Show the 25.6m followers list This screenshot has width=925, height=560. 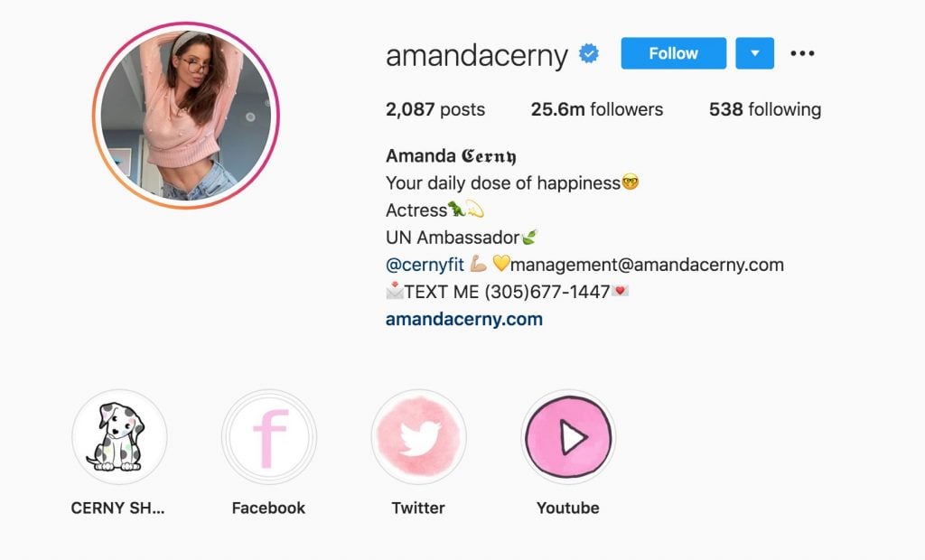click(x=597, y=109)
